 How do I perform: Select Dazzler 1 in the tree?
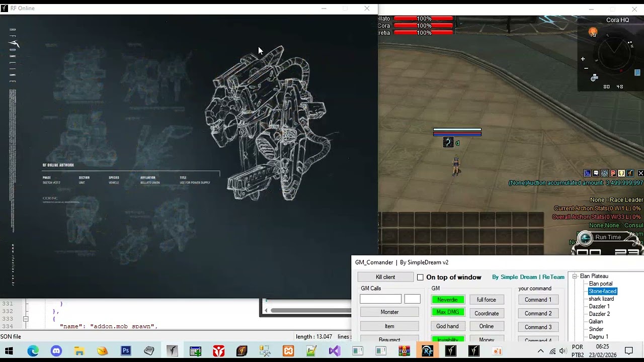(x=599, y=306)
